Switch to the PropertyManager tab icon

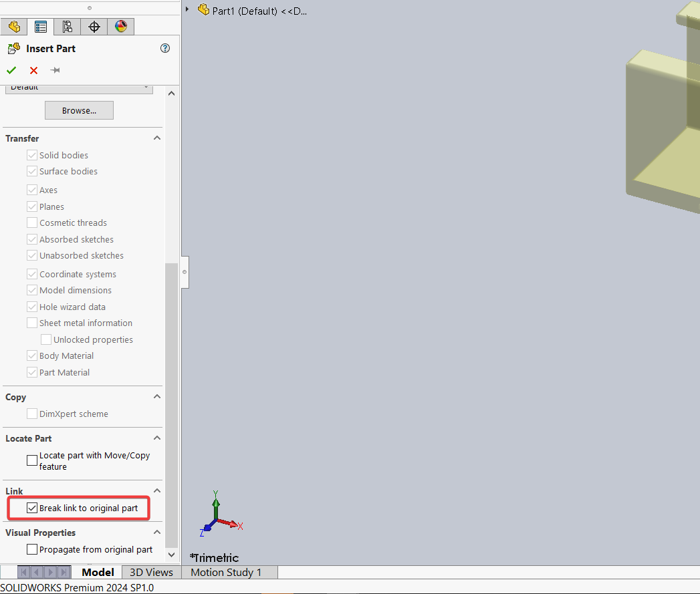click(41, 27)
